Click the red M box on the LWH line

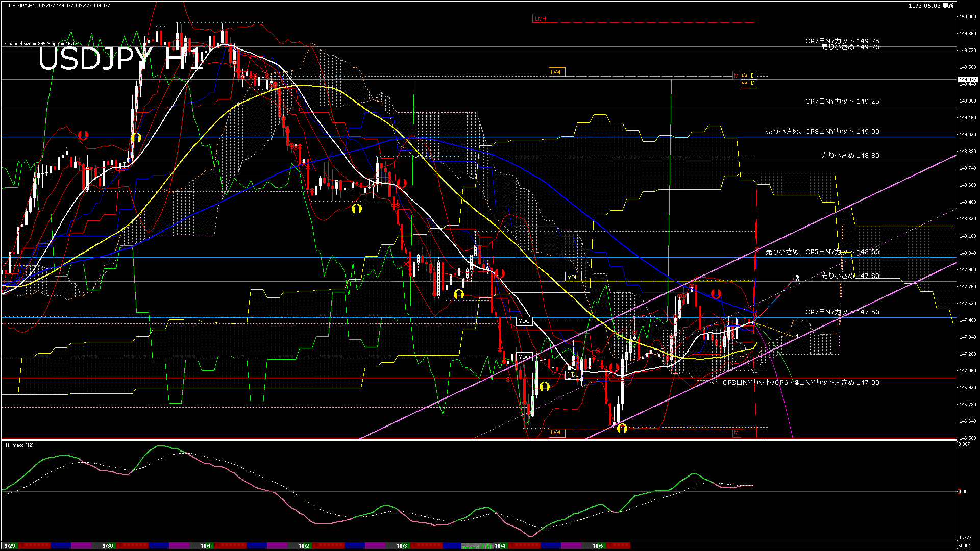[736, 76]
